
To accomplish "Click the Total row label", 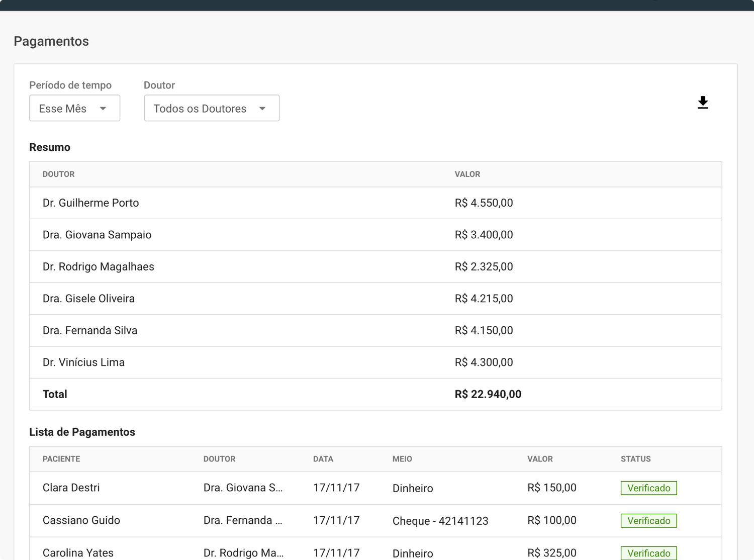I will pyautogui.click(x=55, y=394).
